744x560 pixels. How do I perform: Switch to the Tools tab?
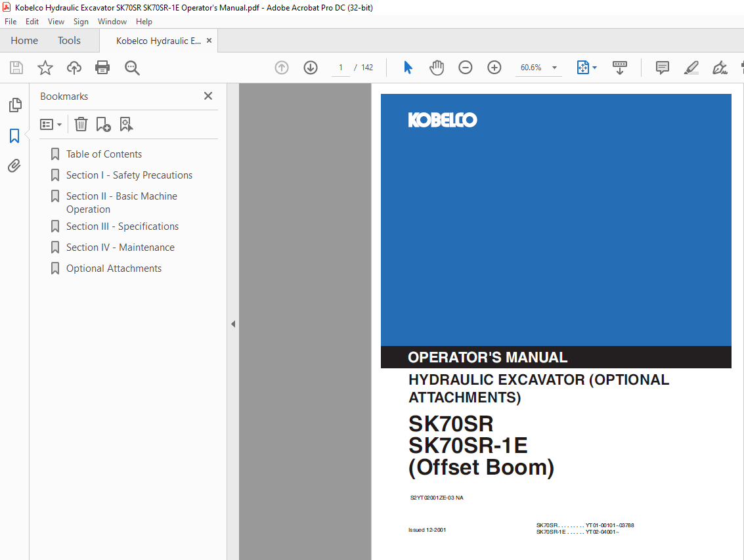[69, 41]
